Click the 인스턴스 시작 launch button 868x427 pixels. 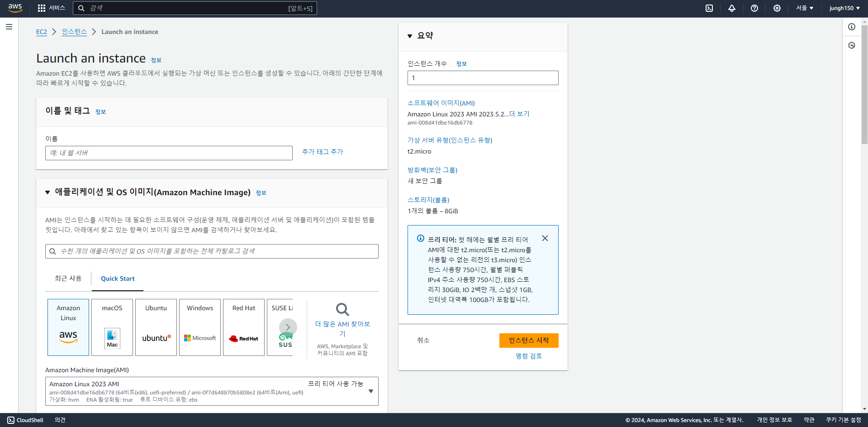(529, 341)
